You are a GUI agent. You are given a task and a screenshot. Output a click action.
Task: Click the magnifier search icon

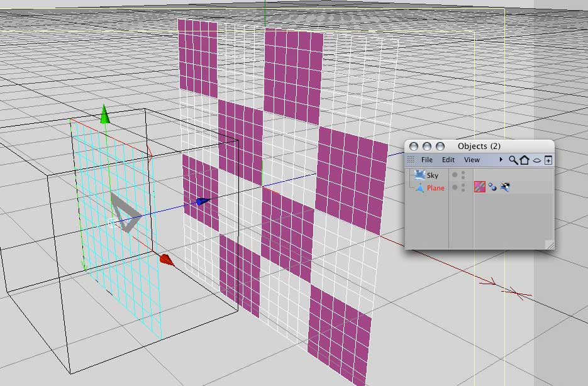[x=513, y=160]
